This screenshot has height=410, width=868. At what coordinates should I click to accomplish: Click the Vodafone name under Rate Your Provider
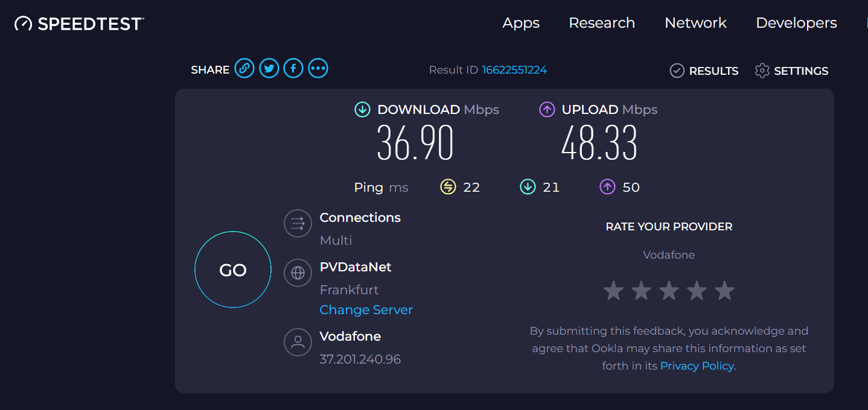(669, 254)
